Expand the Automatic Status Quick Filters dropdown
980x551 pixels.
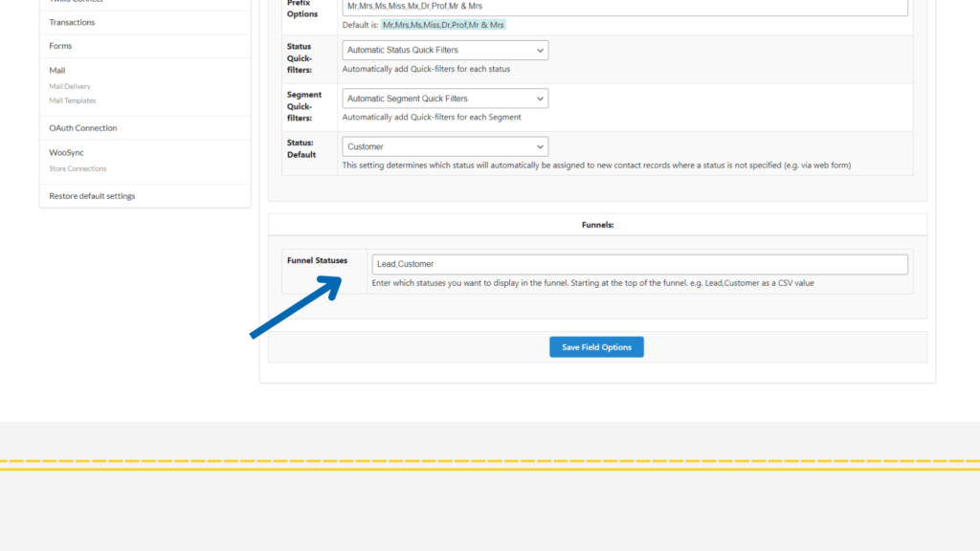[445, 50]
